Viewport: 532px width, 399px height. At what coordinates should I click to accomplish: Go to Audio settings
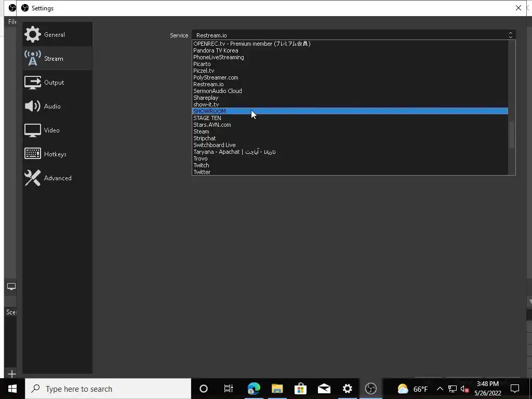tap(57, 106)
